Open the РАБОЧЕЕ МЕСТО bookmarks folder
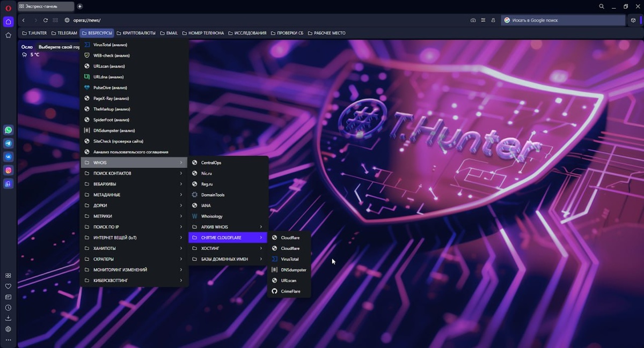The image size is (644, 348). tap(326, 33)
